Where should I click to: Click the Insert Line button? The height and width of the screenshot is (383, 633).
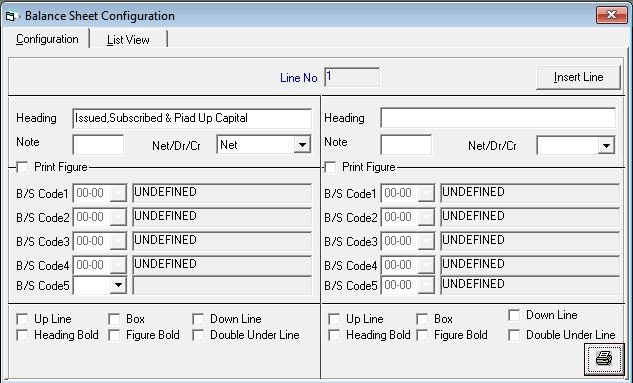point(578,77)
